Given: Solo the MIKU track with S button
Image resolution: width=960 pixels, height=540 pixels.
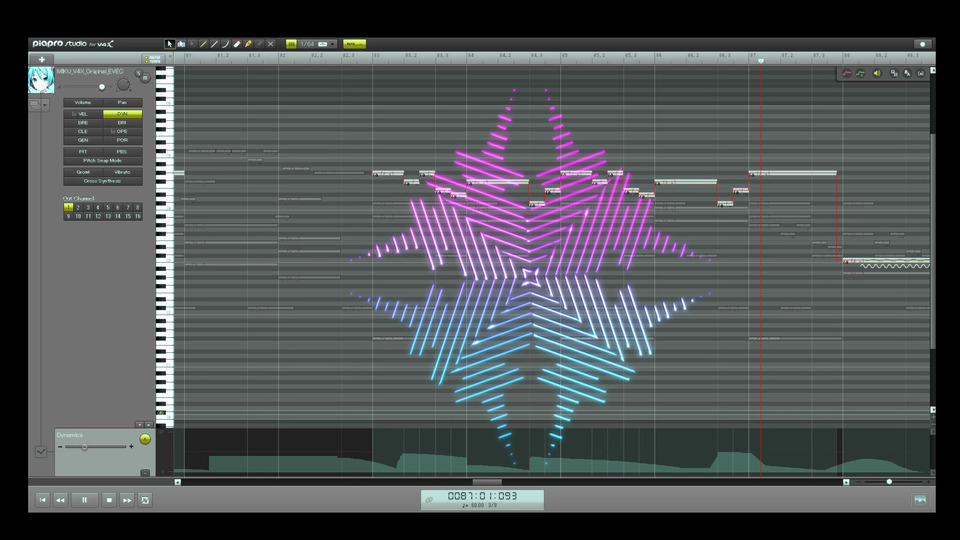Looking at the screenshot, I should coord(138,73).
